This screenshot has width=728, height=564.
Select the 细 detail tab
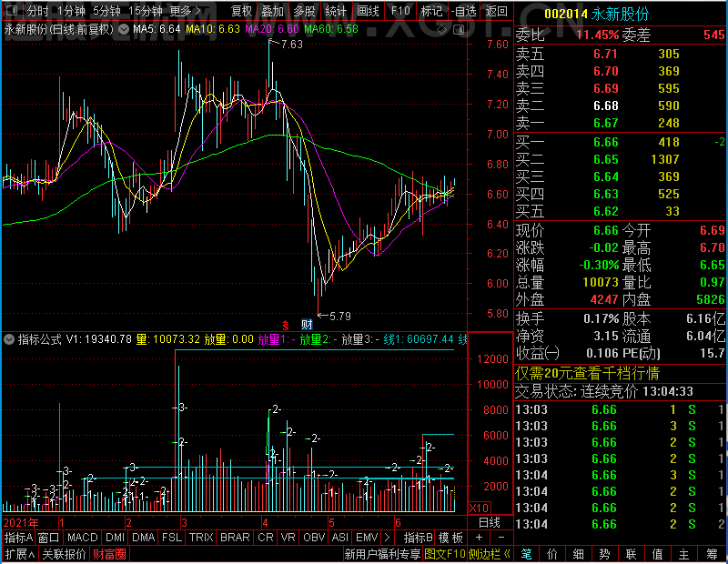[x=578, y=554]
